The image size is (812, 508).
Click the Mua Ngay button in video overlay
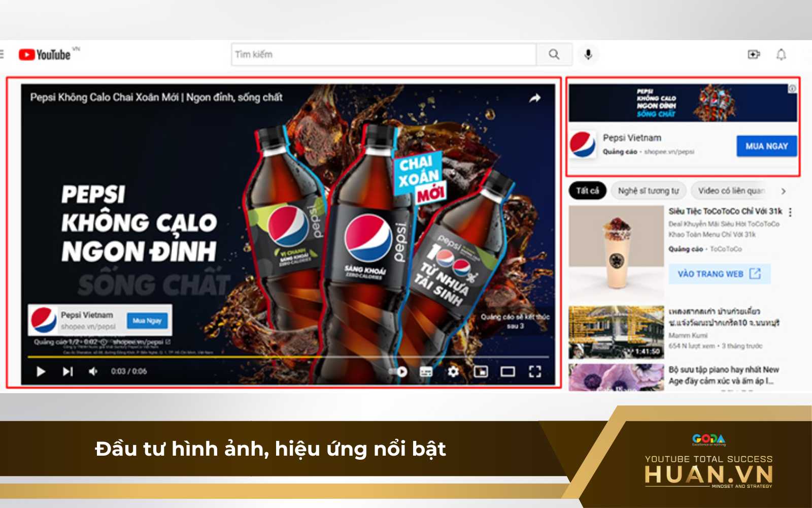pos(147,321)
